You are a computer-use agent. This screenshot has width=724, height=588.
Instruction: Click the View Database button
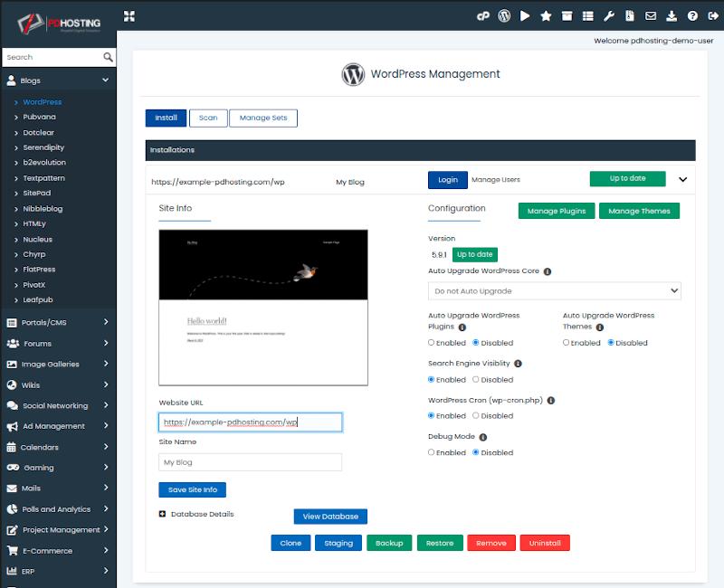[x=330, y=517]
